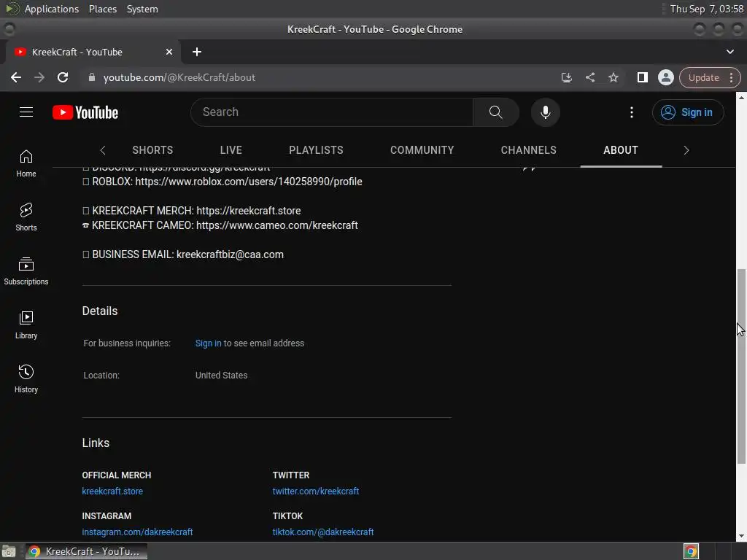Open a new browser tab
Viewport: 747px width, 560px height.
pyautogui.click(x=197, y=52)
